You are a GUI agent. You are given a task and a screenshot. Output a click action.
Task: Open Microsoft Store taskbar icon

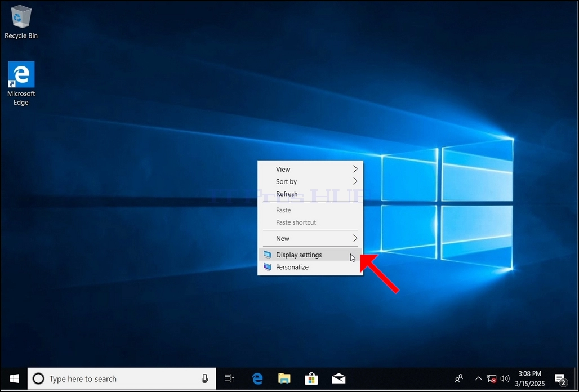click(x=311, y=378)
